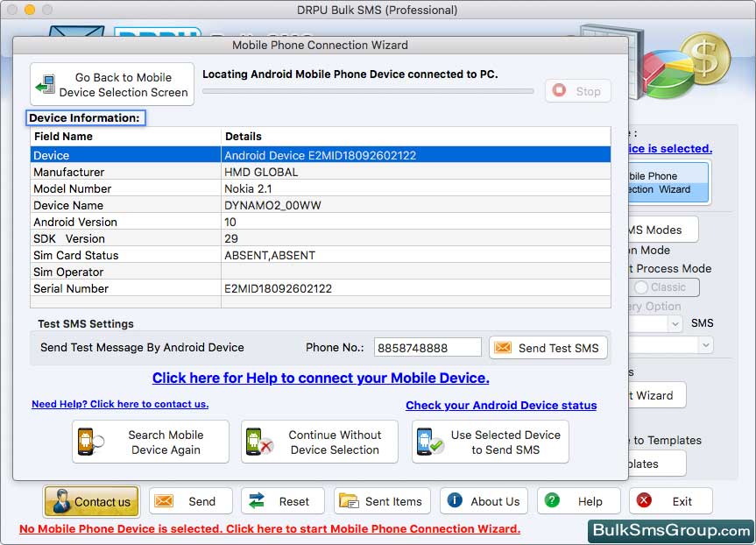Viewport: 756px width, 545px height.
Task: Click the Help button
Action: (578, 501)
